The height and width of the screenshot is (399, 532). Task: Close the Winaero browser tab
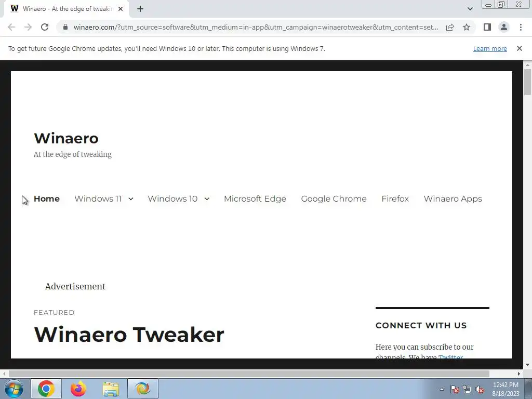click(x=121, y=9)
